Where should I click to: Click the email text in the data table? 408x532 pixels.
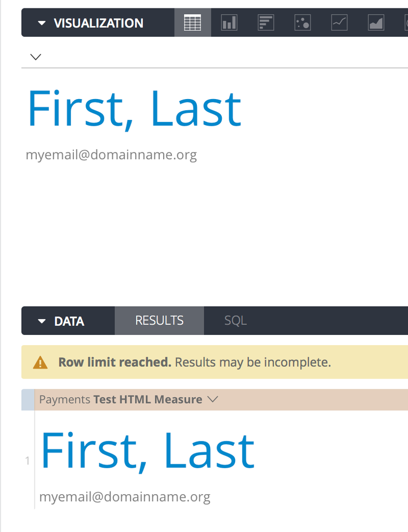[x=124, y=497]
